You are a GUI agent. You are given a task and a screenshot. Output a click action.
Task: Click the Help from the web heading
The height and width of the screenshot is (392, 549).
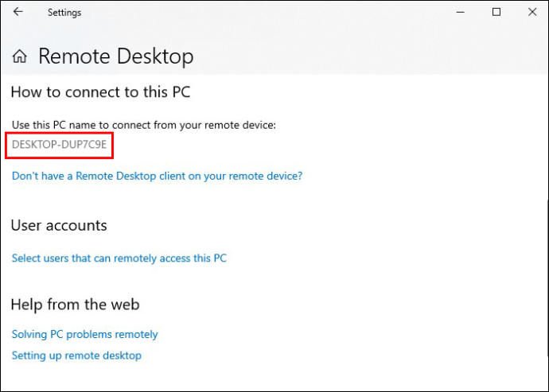click(76, 305)
